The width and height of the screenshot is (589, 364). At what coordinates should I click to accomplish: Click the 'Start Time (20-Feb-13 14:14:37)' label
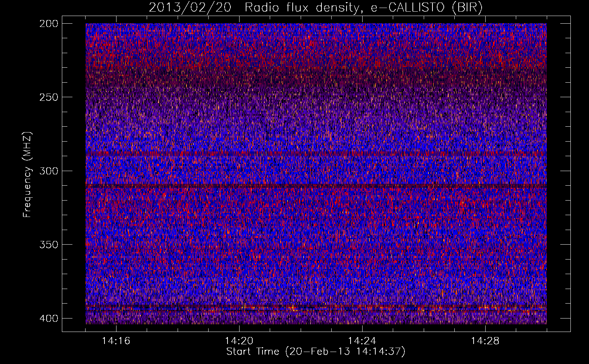tap(316, 352)
